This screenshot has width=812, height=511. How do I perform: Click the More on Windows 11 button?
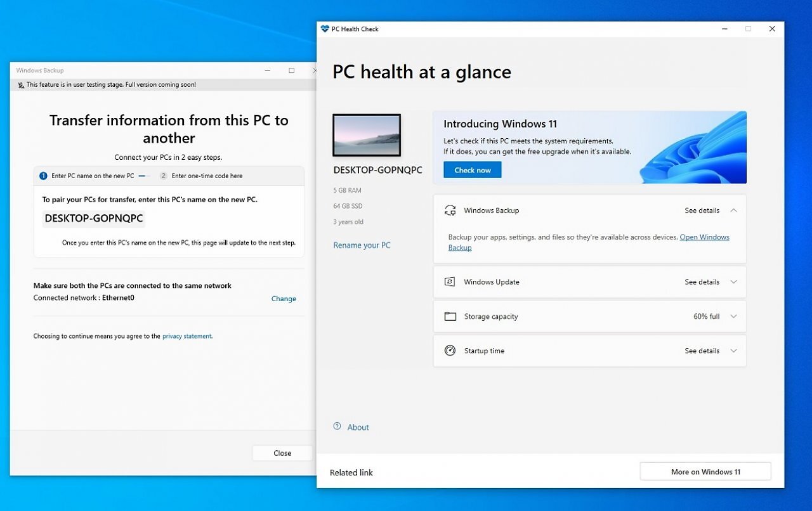point(705,472)
